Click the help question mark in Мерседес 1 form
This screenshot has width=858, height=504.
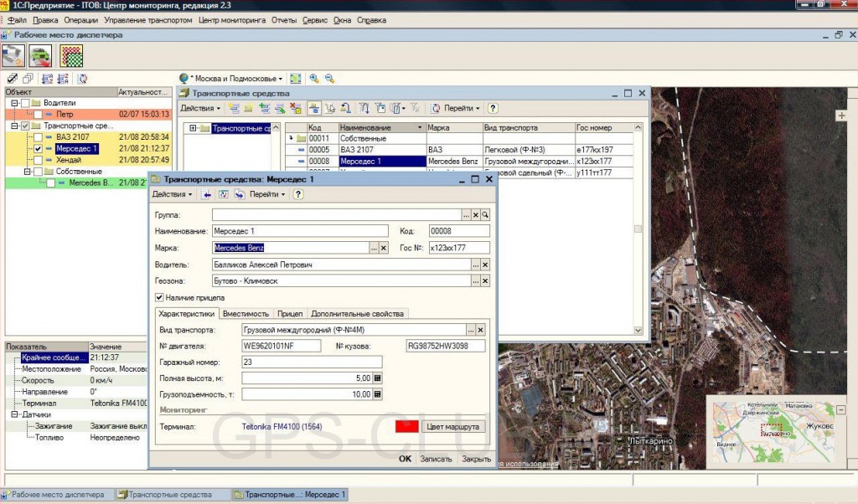point(298,194)
